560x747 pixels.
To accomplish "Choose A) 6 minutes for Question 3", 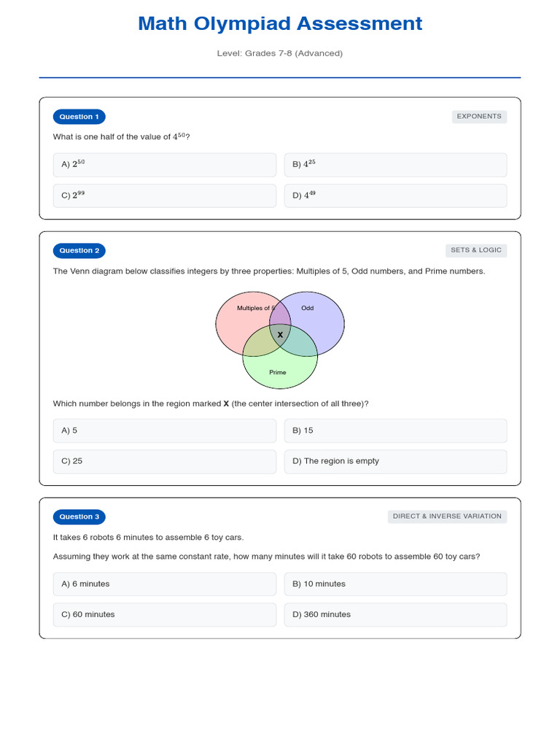I will pos(164,584).
